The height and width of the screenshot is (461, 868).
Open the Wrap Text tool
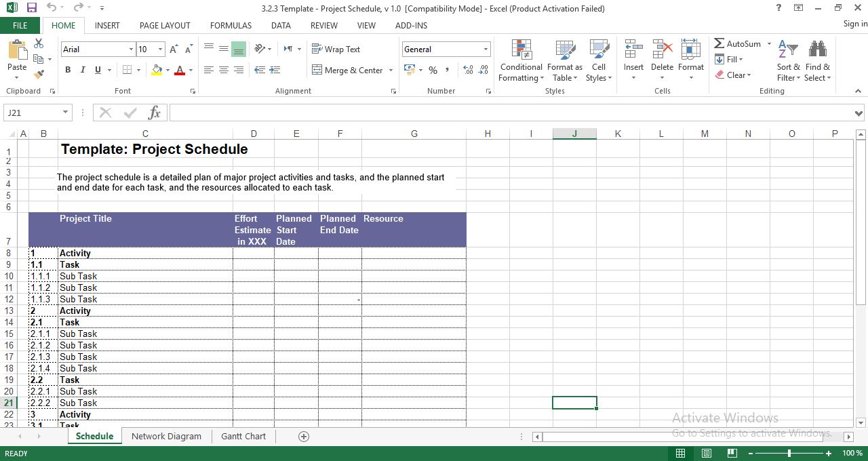tap(337, 49)
